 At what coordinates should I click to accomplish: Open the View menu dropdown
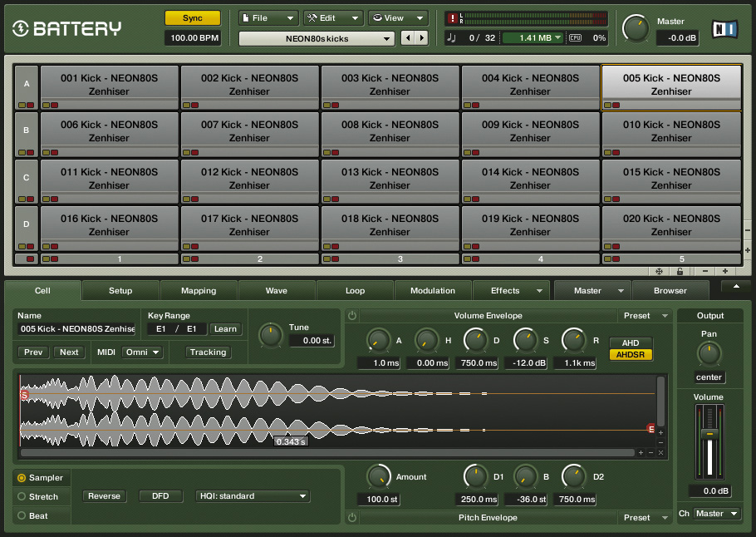click(x=398, y=17)
